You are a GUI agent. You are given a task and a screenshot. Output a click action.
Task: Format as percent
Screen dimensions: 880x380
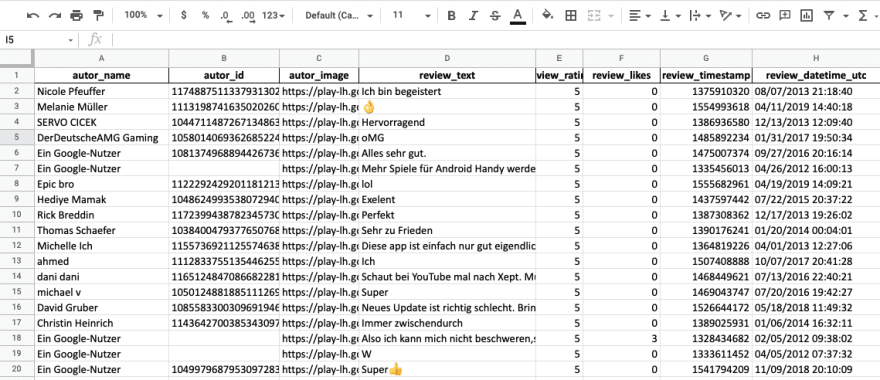tap(205, 16)
